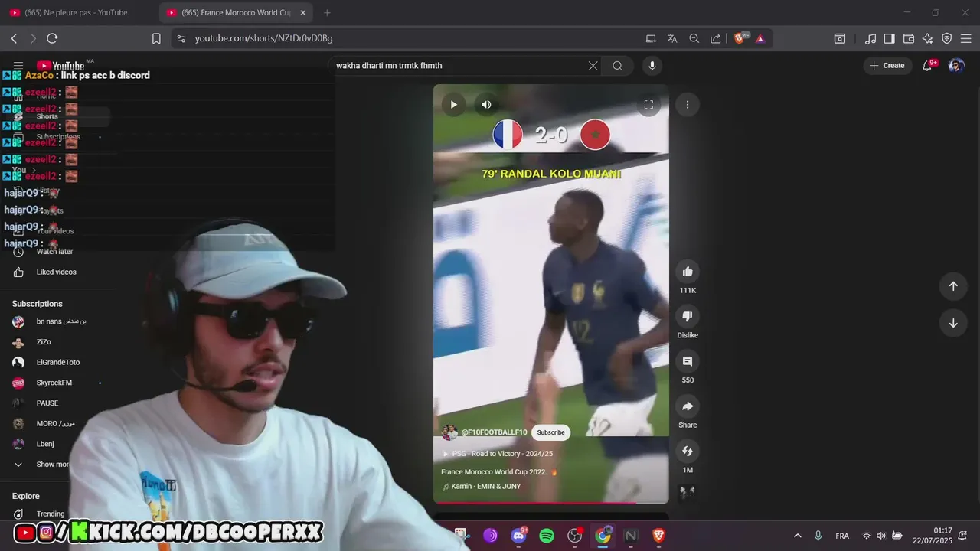The image size is (980, 551).
Task: Open Liked videos in sidebar
Action: pos(58,272)
